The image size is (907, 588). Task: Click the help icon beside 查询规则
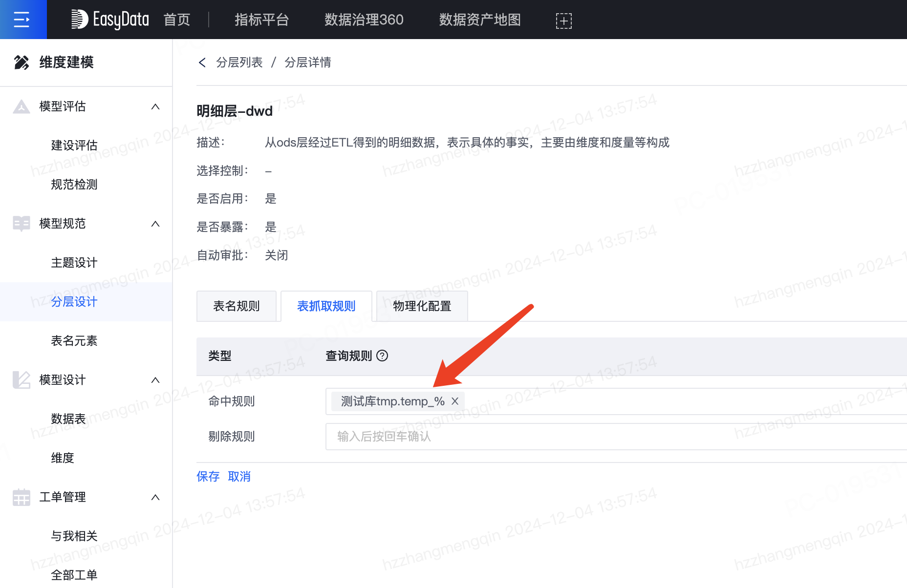[383, 356]
